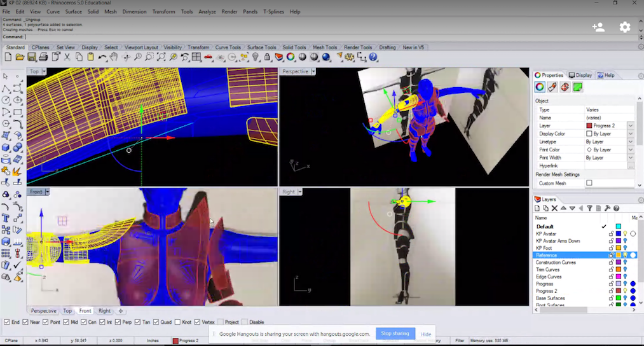Open the Print Color dropdown
Viewport: 644px width, 346px height.
pyautogui.click(x=631, y=149)
